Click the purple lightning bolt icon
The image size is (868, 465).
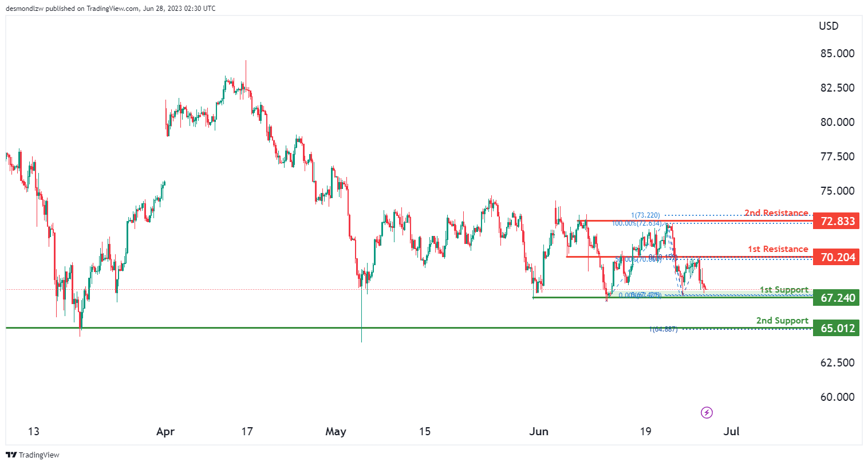tap(707, 412)
